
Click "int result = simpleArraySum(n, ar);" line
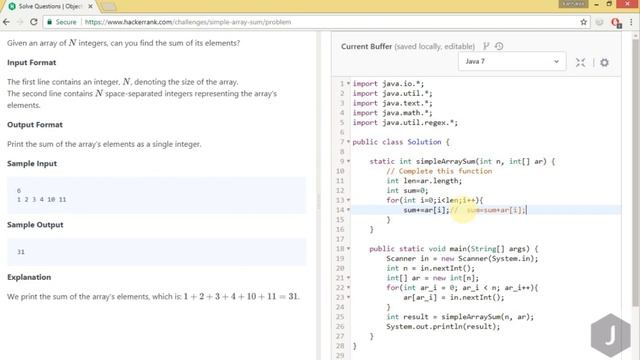coord(460,317)
